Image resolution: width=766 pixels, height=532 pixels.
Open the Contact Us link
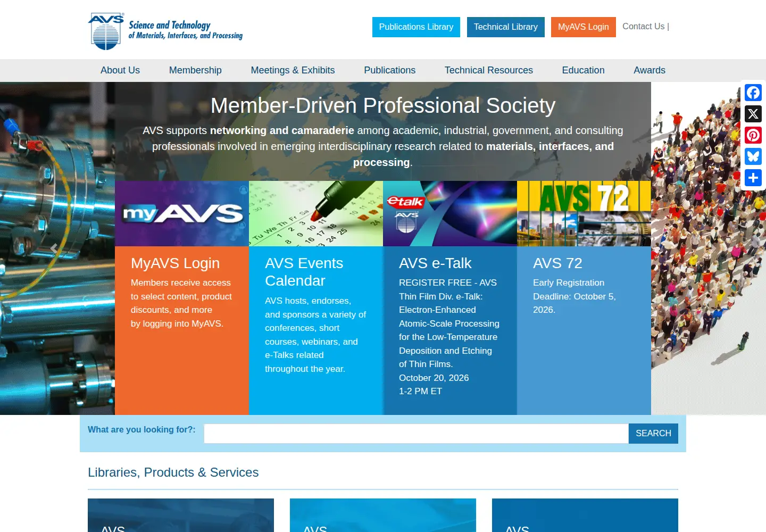pyautogui.click(x=644, y=27)
